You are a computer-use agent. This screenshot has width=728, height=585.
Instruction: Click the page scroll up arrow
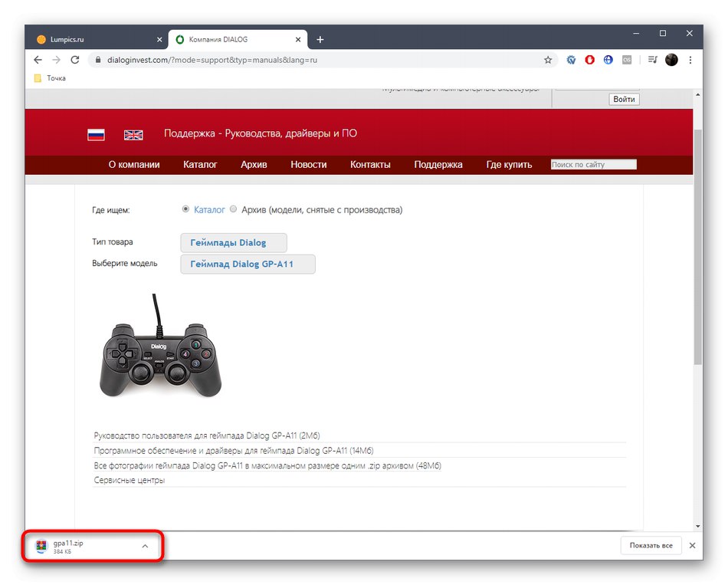(x=697, y=95)
